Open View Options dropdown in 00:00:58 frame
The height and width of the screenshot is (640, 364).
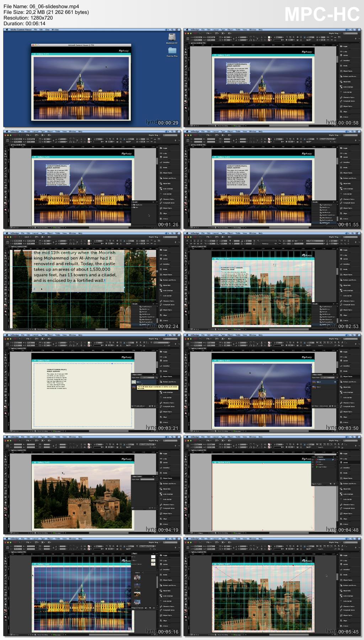[x=217, y=33]
